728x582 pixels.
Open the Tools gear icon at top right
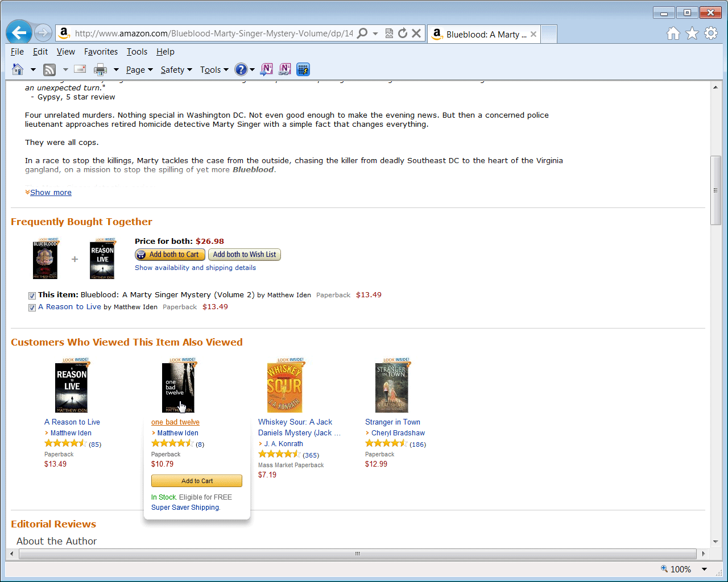coord(711,34)
